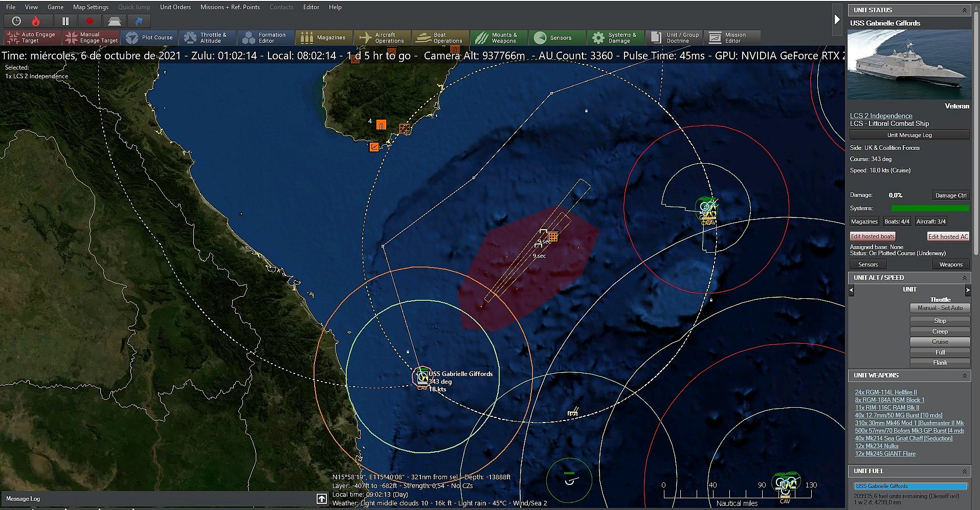Open the LCS 2 Independence database link
Image resolution: width=980 pixels, height=510 pixels.
[881, 116]
